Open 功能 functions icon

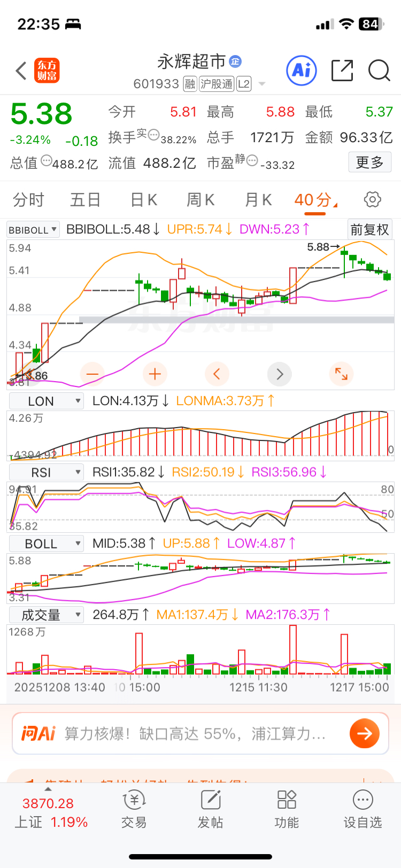pos(287,800)
